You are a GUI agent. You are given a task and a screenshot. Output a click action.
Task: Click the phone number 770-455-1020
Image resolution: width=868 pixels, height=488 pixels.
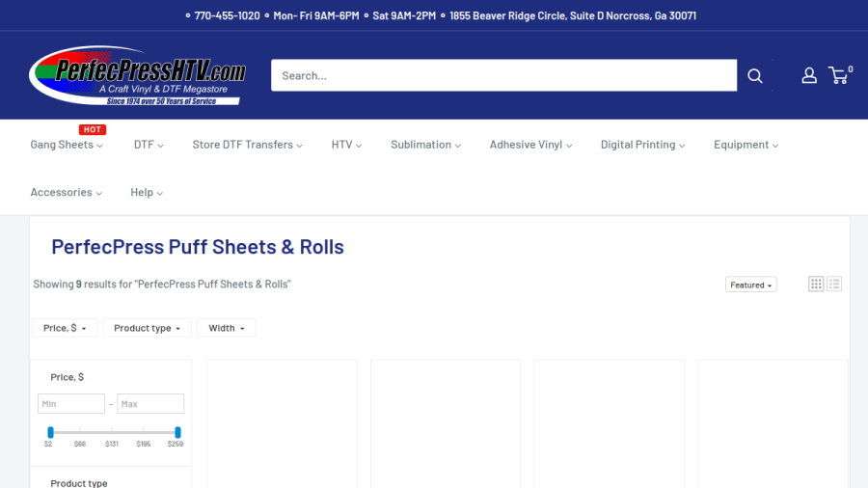click(227, 15)
